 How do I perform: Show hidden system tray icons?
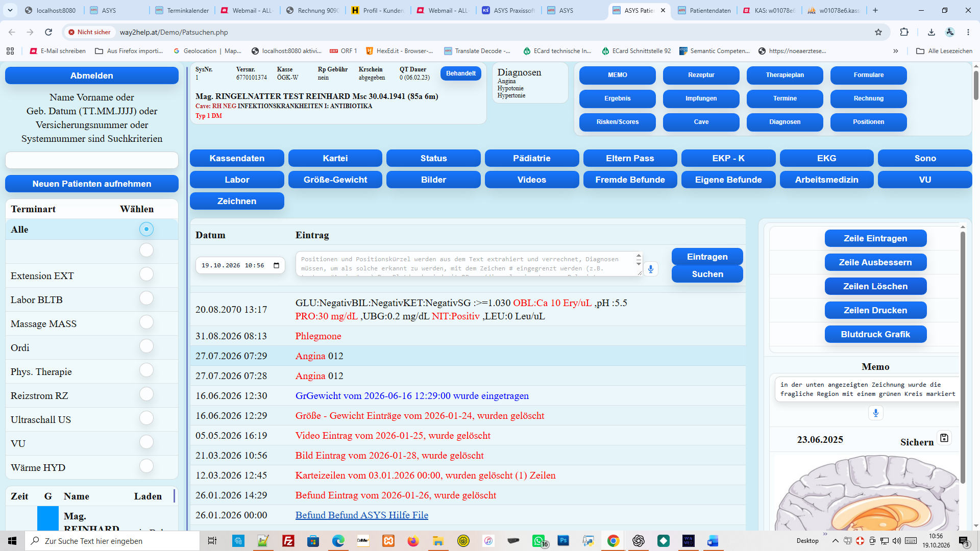pos(835,541)
